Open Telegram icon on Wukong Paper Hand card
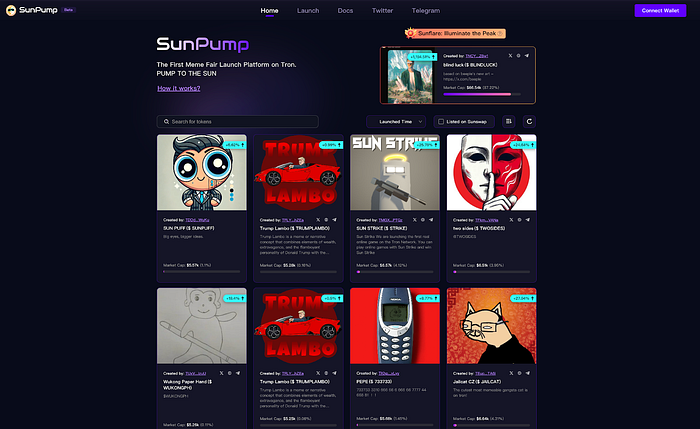This screenshot has width=700, height=429. [x=238, y=373]
